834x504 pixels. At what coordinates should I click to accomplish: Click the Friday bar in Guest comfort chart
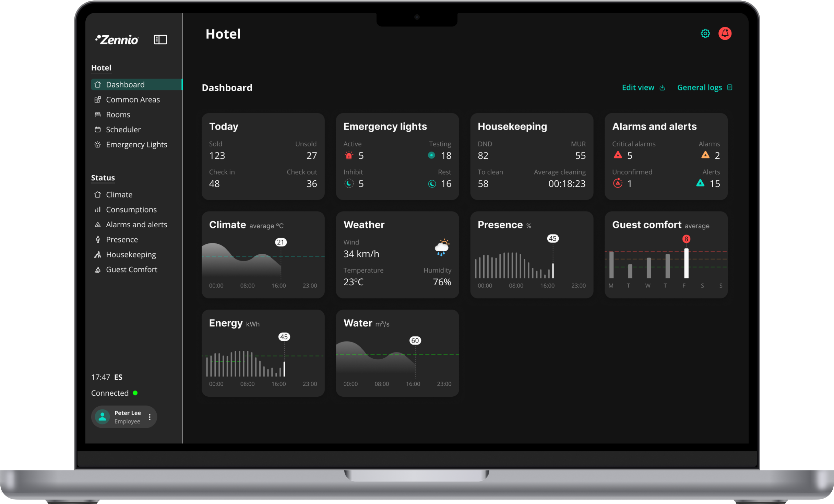pos(686,263)
